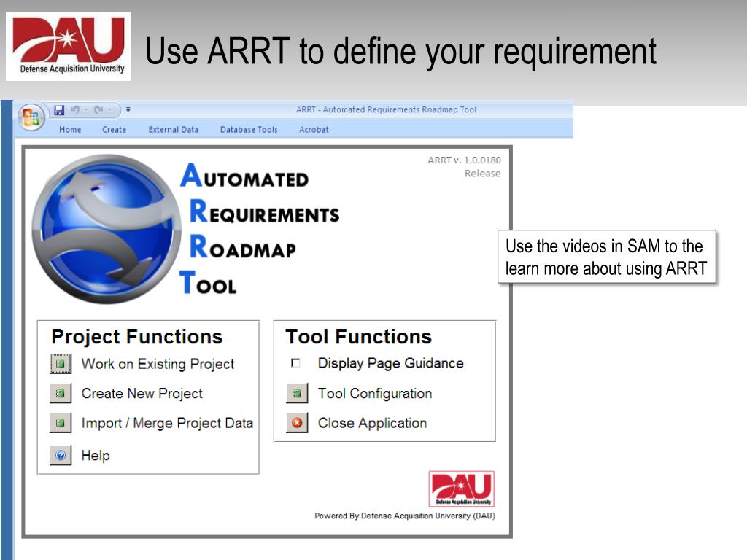Viewport: 747px width, 560px height.
Task: Click the large DAU logo in slide header
Action: point(69,46)
